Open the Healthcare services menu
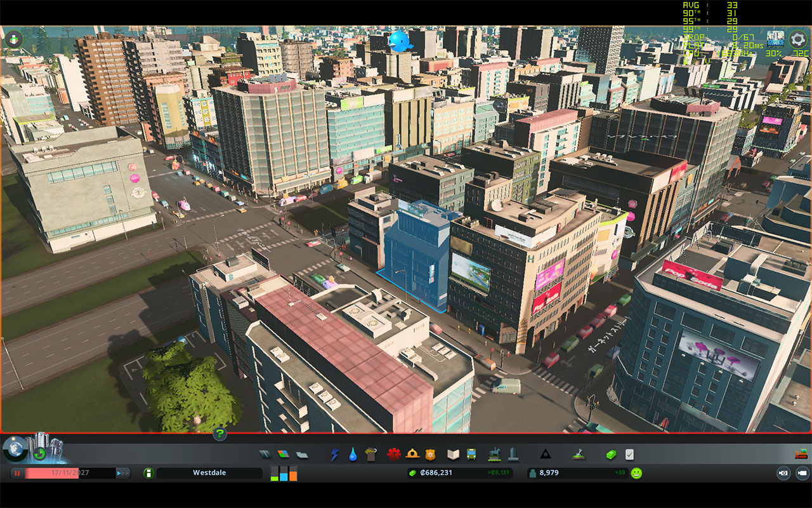This screenshot has height=508, width=812. tap(394, 454)
